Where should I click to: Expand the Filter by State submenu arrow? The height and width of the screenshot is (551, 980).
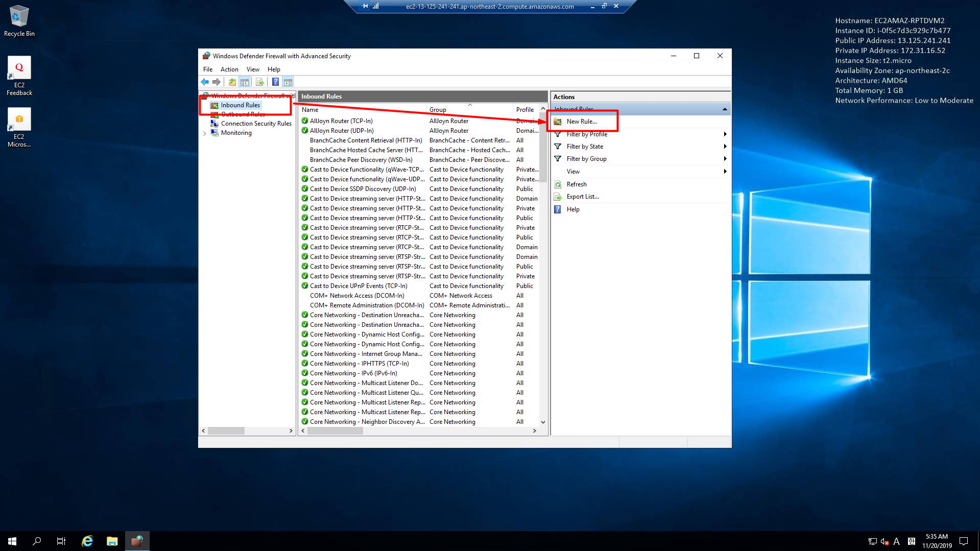tap(725, 147)
